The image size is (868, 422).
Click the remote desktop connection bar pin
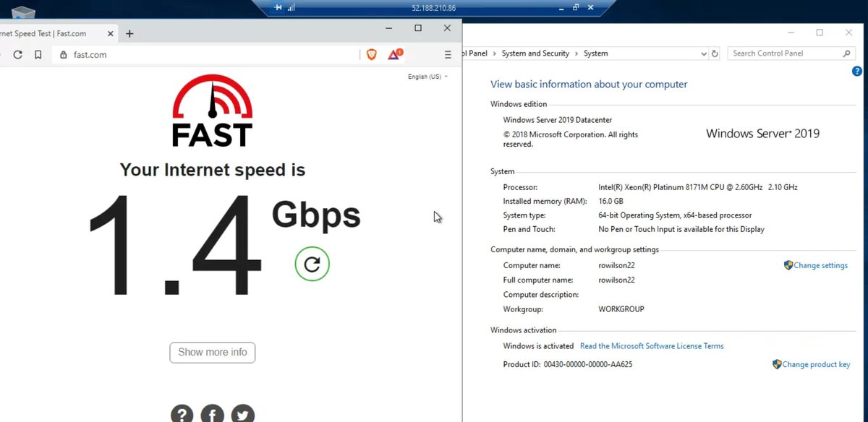click(x=278, y=7)
